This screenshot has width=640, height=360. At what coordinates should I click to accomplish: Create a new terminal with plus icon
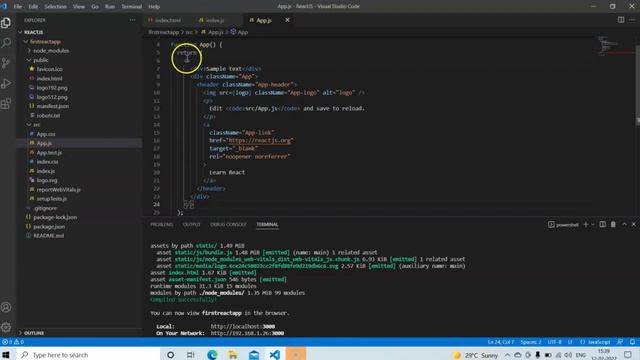pos(586,224)
